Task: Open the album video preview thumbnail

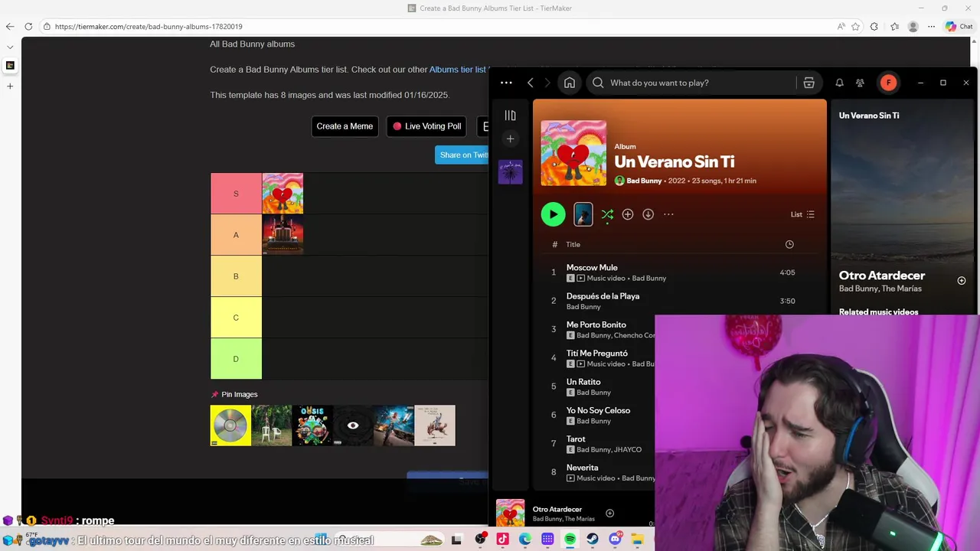Action: pyautogui.click(x=583, y=214)
